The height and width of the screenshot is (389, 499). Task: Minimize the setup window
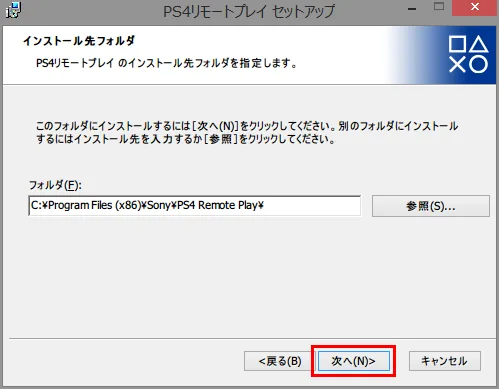point(412,9)
